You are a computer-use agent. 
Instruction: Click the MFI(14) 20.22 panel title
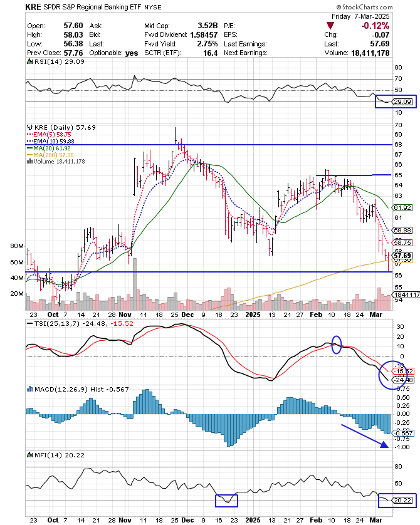click(x=60, y=455)
